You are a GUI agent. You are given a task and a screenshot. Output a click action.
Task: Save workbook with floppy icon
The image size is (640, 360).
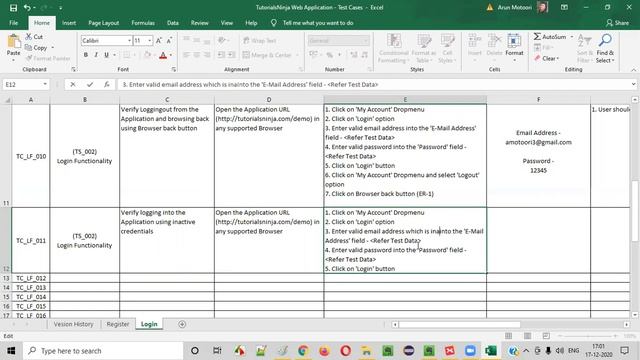pos(13,7)
